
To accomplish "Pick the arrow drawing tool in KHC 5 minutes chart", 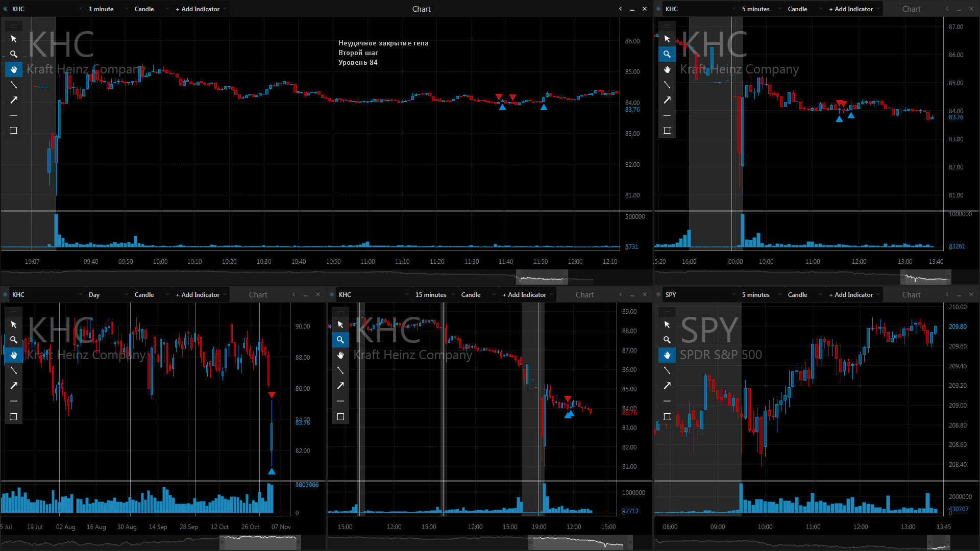I will click(x=667, y=100).
